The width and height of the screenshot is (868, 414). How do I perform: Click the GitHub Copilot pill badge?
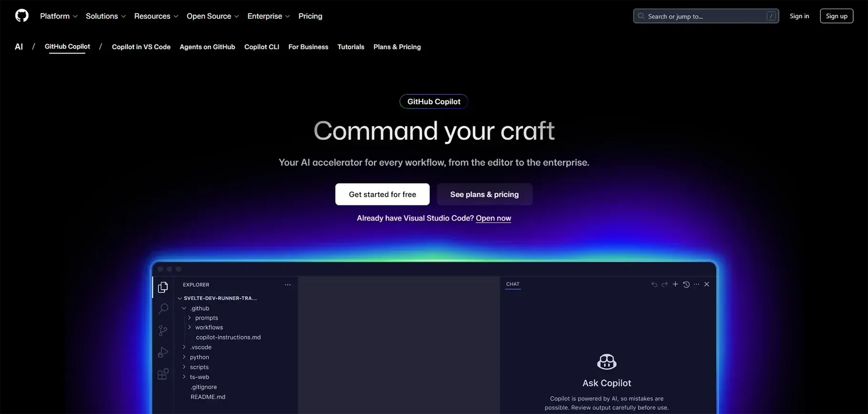point(434,101)
